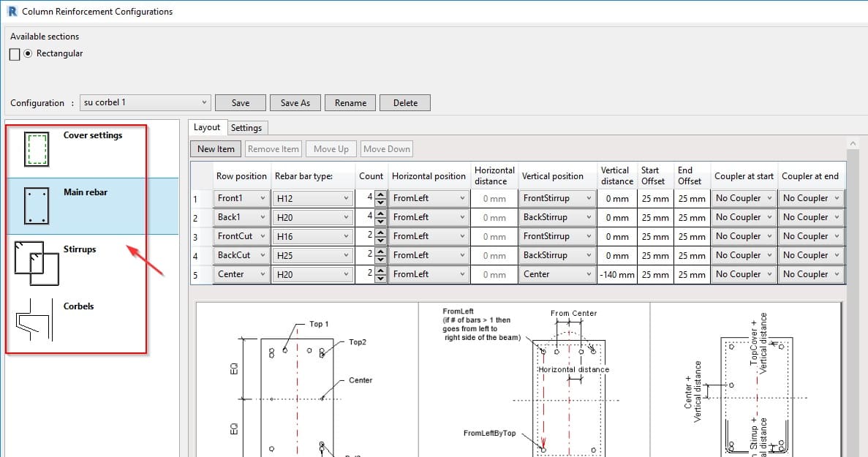Decrease bar count in the BackCut row
The height and width of the screenshot is (457, 868).
(380, 260)
